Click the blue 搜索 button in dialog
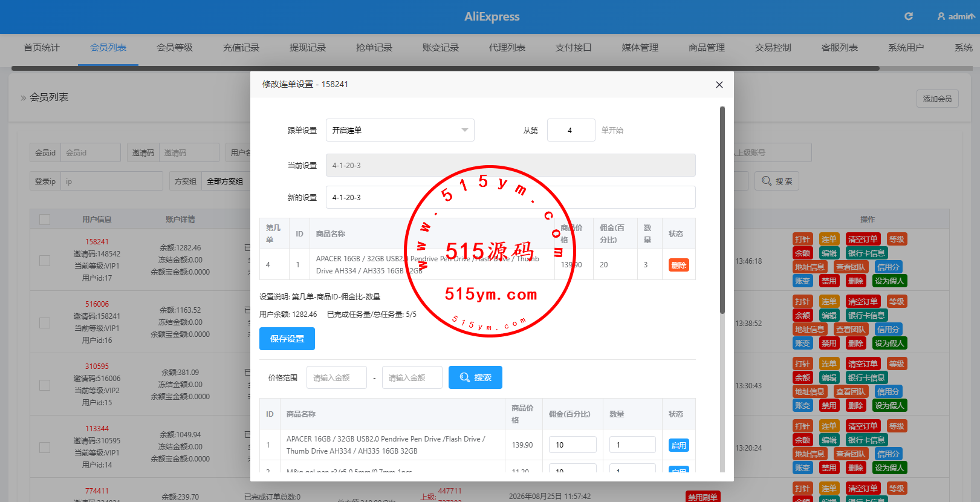 (475, 377)
